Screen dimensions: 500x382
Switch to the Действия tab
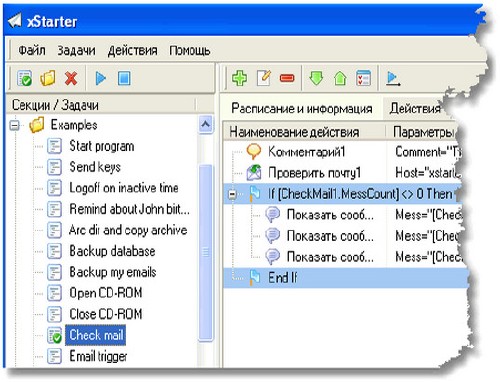(415, 108)
